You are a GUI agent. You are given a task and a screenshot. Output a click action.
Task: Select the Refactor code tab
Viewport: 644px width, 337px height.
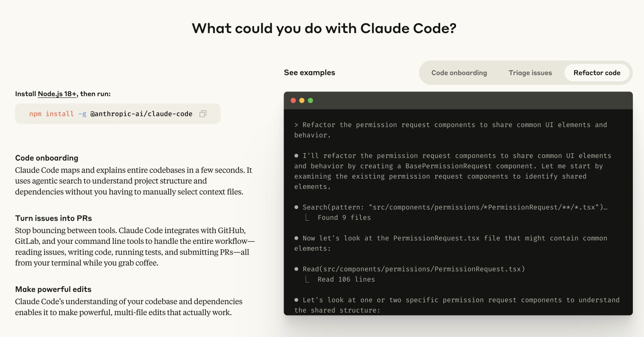(597, 73)
